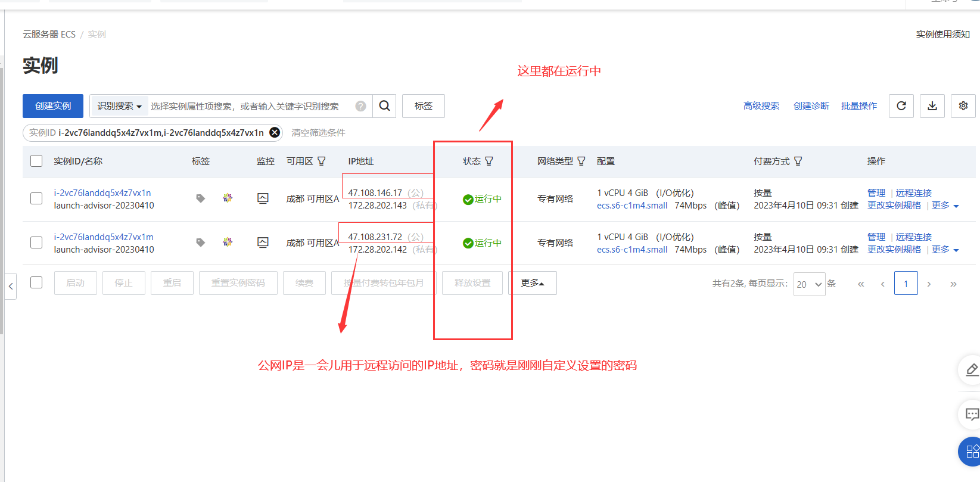Click tag icon for instance ending vx1n
The image size is (980, 482).
click(x=201, y=198)
